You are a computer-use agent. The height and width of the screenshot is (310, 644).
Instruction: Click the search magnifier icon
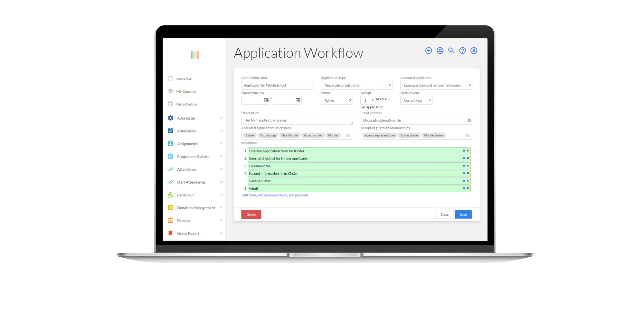(451, 50)
